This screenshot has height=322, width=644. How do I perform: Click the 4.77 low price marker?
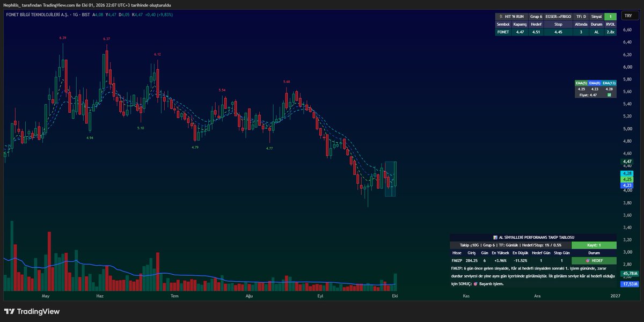pyautogui.click(x=269, y=148)
